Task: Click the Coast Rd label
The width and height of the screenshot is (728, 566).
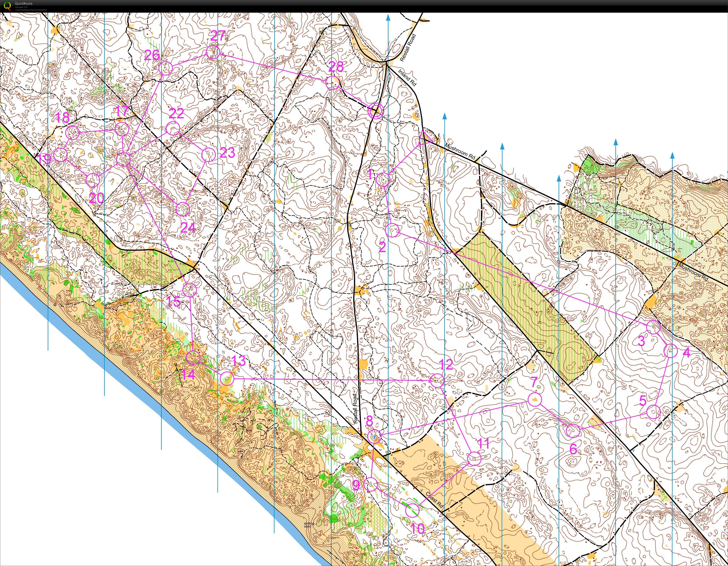Action: tap(435, 500)
